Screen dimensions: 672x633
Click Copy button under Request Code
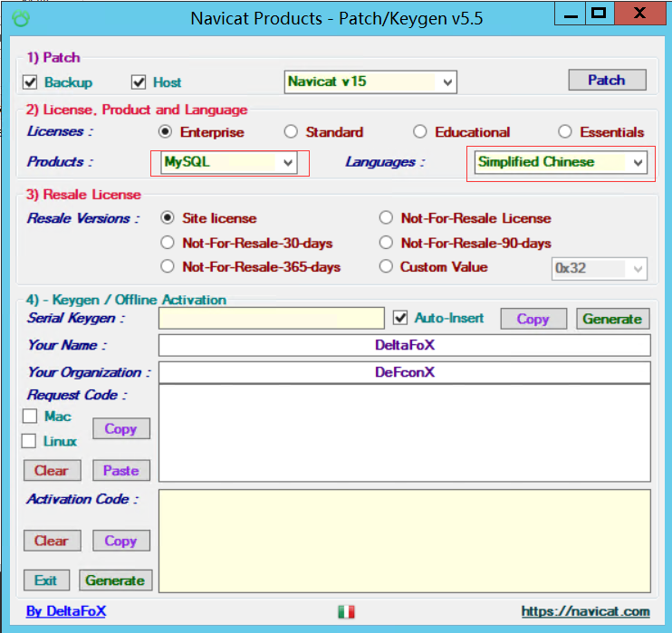point(121,428)
